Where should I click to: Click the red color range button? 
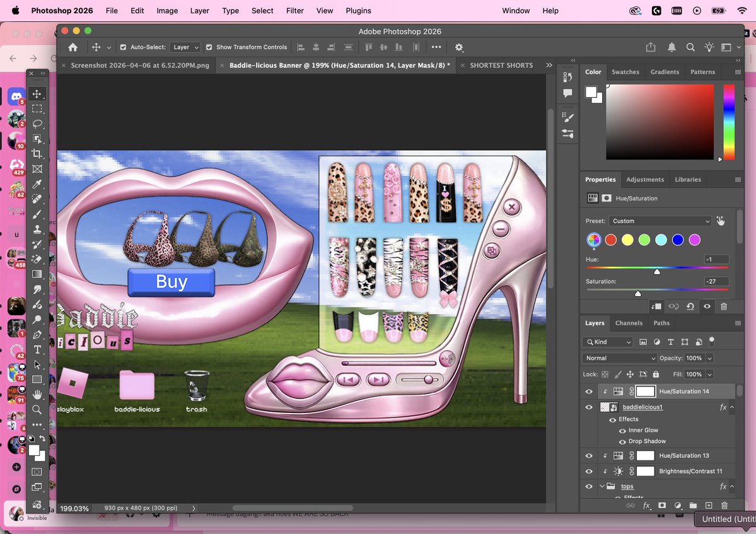(610, 240)
